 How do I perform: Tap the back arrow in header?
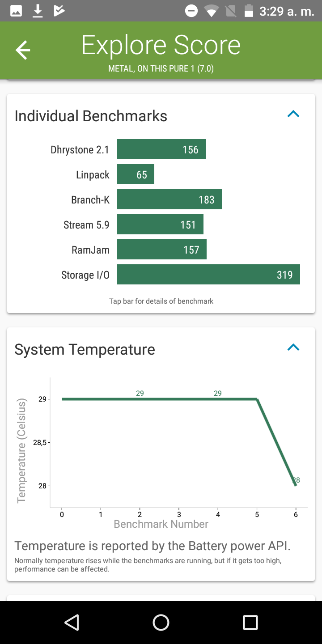(x=23, y=50)
